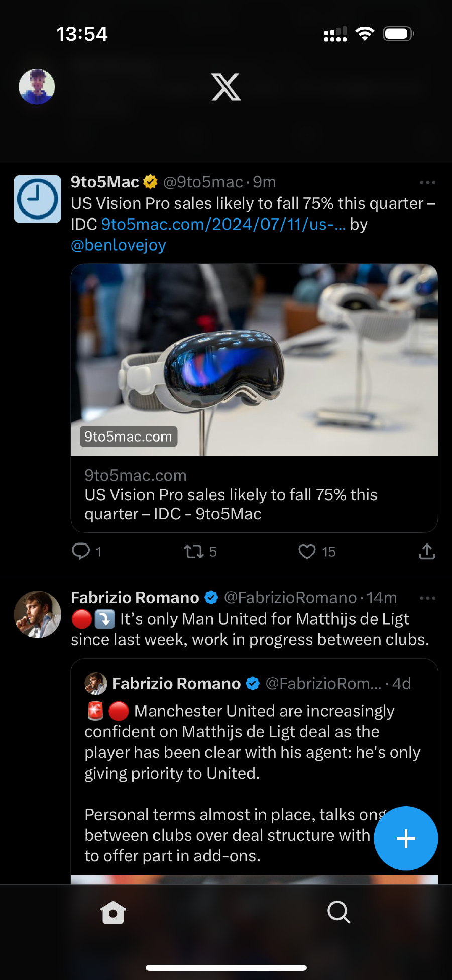The height and width of the screenshot is (980, 452).
Task: Open the @benlovejoy mention
Action: click(119, 245)
